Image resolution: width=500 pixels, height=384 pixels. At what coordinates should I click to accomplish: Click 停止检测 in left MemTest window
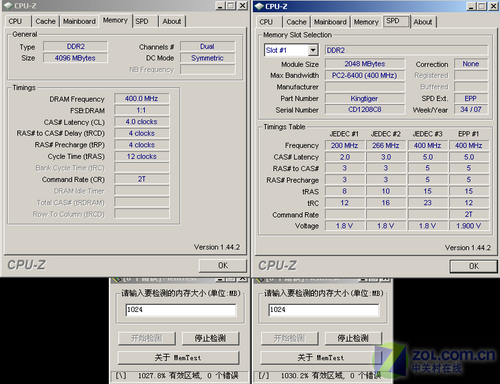click(210, 338)
